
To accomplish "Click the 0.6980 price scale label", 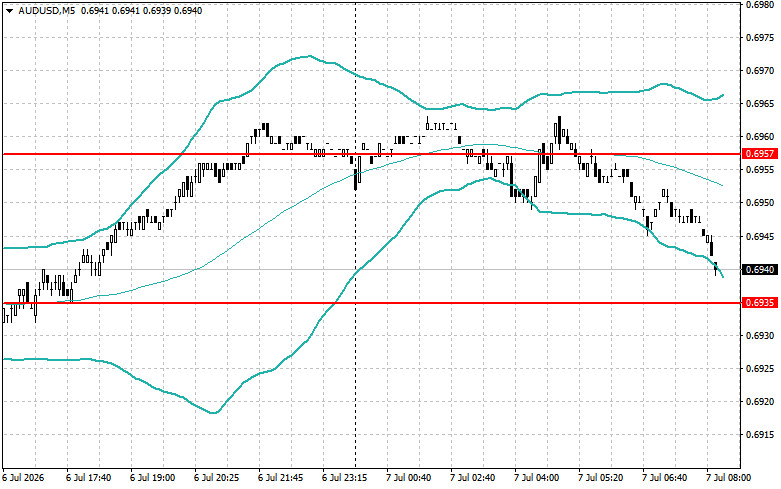I will [x=760, y=5].
